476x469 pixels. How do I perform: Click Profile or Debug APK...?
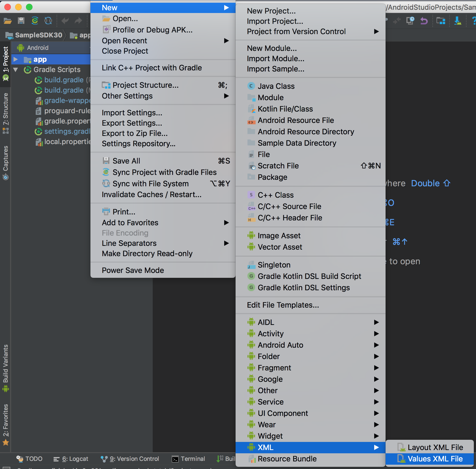coord(163,30)
